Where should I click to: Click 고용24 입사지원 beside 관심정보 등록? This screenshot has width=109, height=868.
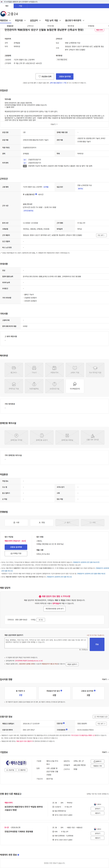point(65,76)
